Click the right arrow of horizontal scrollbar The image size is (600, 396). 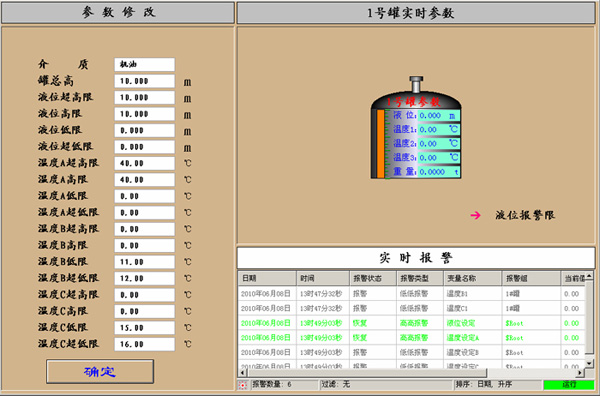(x=580, y=372)
